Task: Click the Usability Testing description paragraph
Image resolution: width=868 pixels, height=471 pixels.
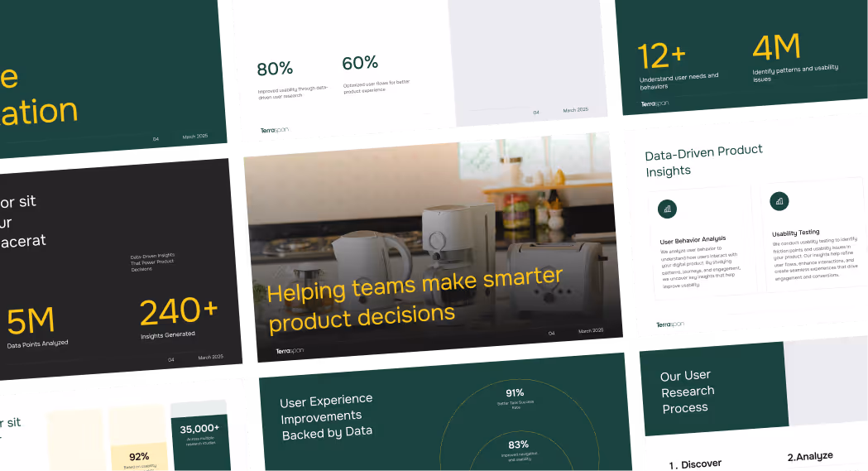Action: pos(815,259)
